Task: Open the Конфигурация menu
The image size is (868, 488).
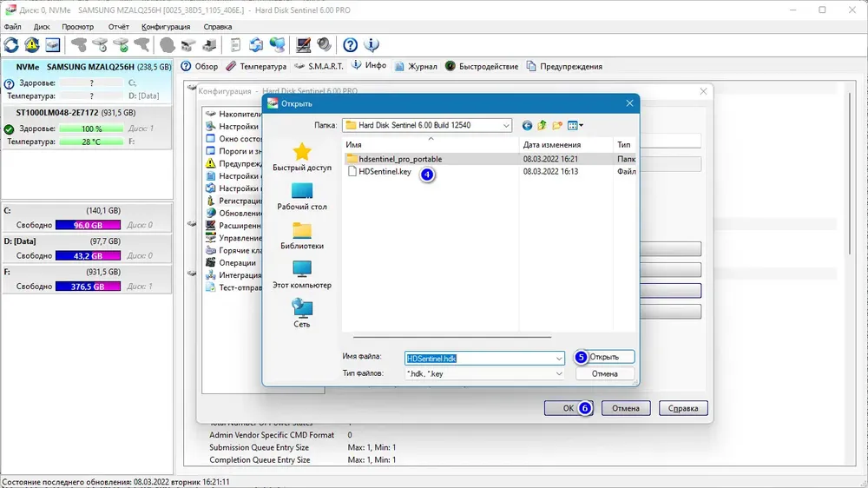Action: 166,27
